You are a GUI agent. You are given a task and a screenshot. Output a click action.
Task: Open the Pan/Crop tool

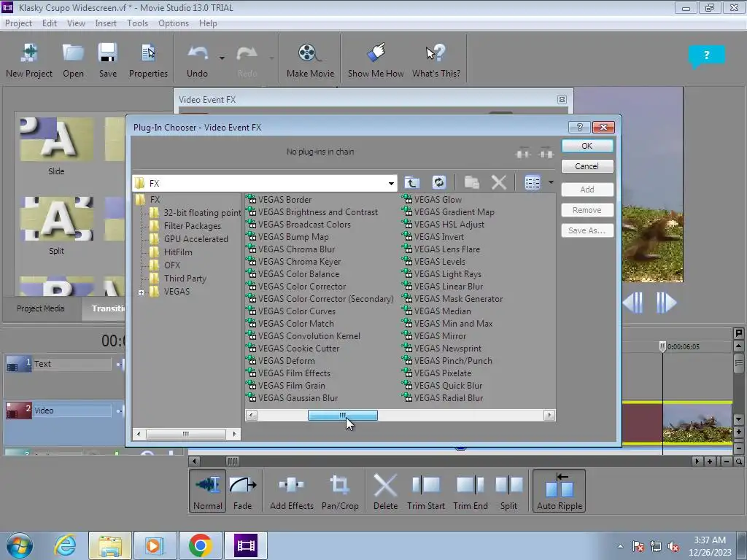(x=340, y=491)
